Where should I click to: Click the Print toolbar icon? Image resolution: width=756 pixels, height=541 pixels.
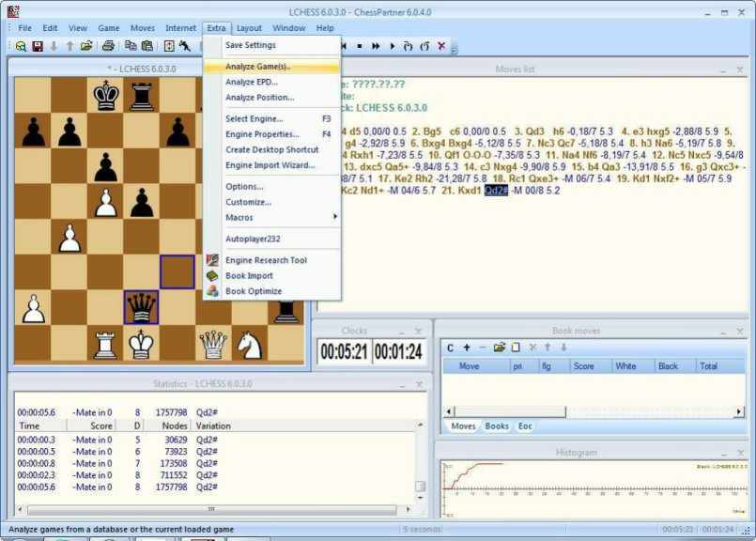coord(108,45)
